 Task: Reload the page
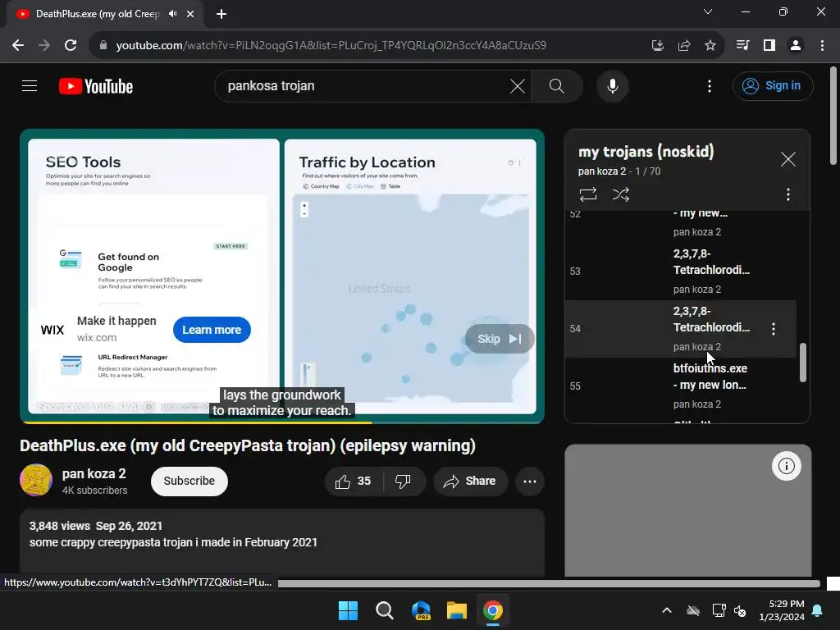point(71,46)
